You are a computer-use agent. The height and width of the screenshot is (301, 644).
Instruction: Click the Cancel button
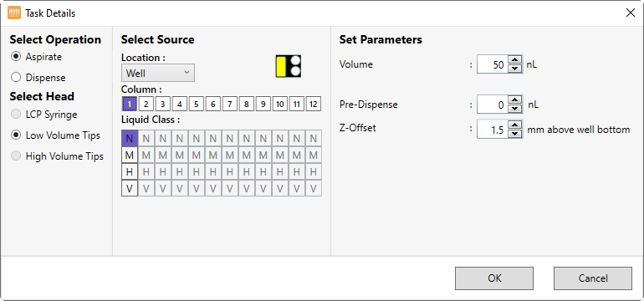593,278
